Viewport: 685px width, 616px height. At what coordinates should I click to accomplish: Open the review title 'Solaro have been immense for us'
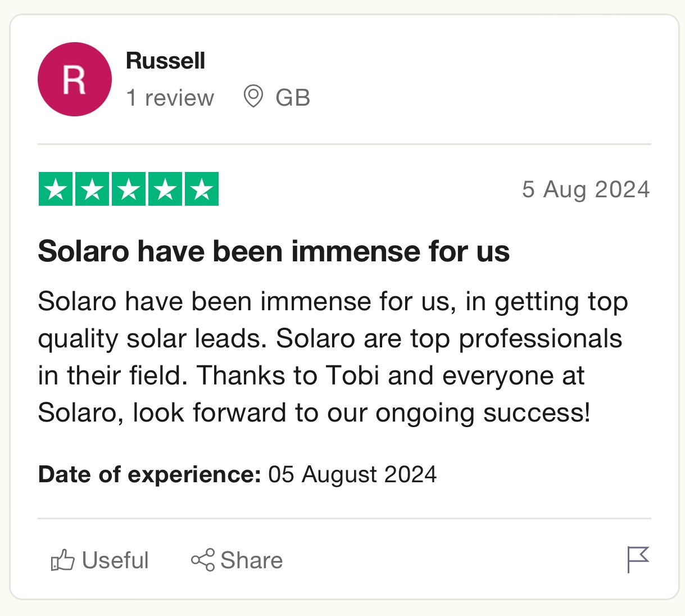[274, 251]
